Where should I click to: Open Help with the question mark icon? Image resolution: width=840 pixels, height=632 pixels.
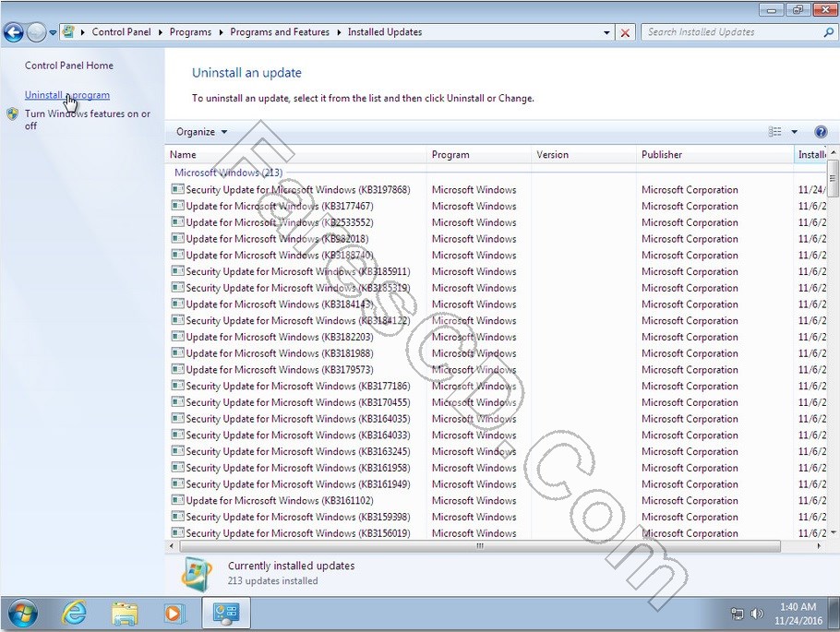coord(821,132)
